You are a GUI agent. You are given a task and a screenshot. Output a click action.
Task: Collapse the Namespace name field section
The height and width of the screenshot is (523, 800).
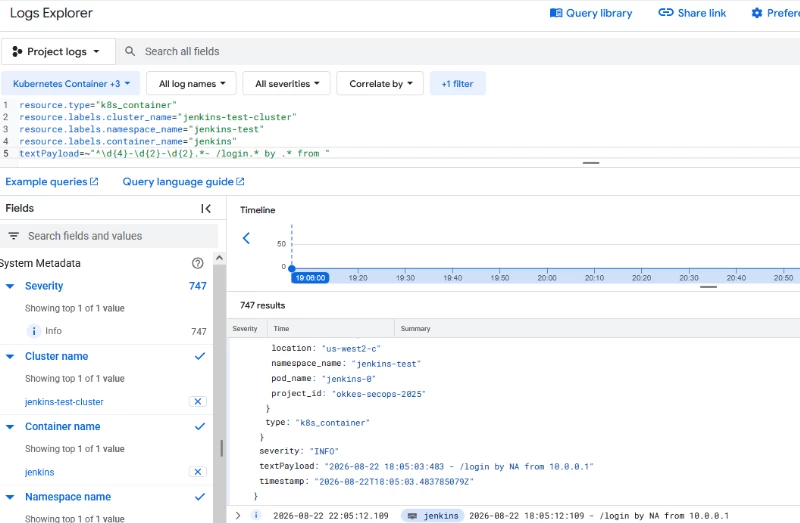(10, 497)
